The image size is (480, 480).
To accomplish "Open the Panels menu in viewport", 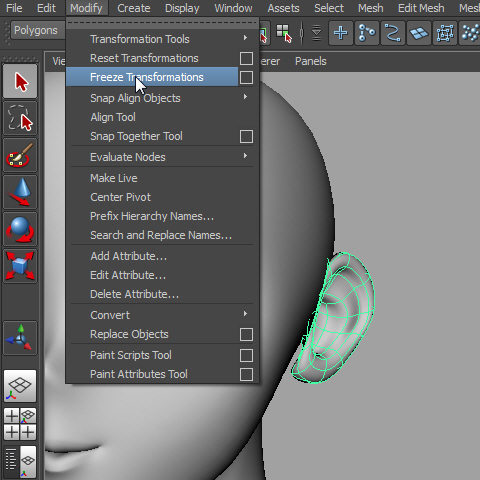I will coord(310,61).
